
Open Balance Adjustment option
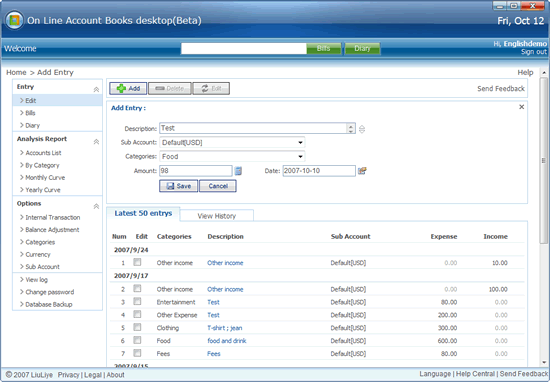pyautogui.click(x=52, y=230)
